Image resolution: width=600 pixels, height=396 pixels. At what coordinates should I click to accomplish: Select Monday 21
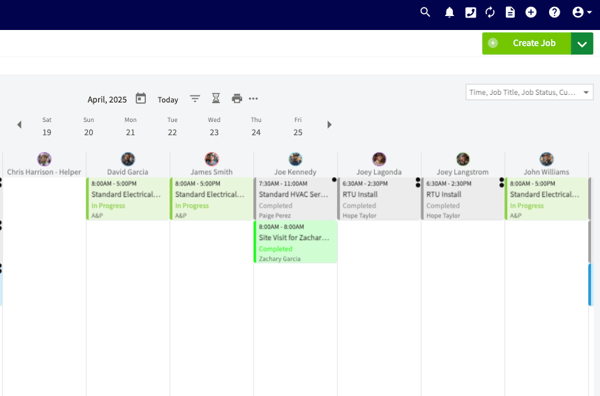click(x=130, y=127)
